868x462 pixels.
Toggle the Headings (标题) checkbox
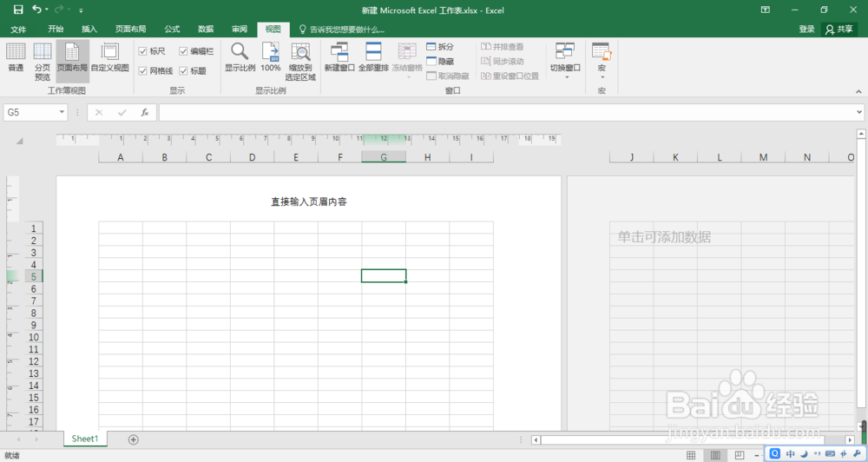[183, 71]
